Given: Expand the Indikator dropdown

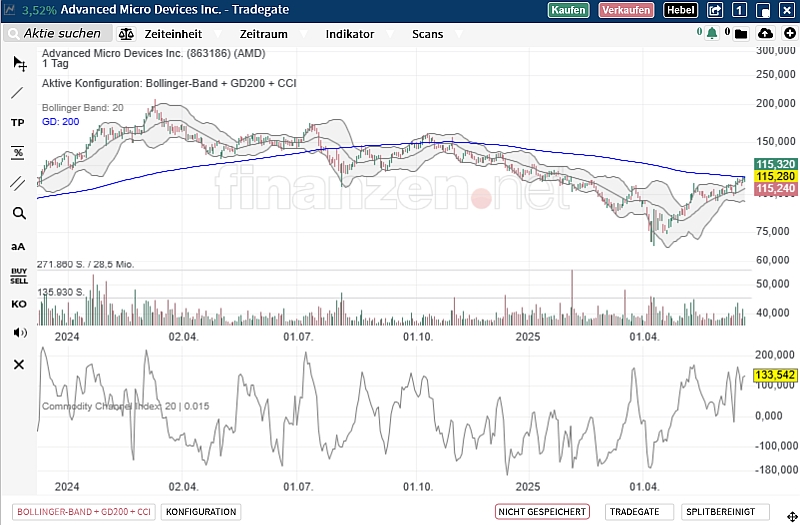Looking at the screenshot, I should pyautogui.click(x=350, y=33).
